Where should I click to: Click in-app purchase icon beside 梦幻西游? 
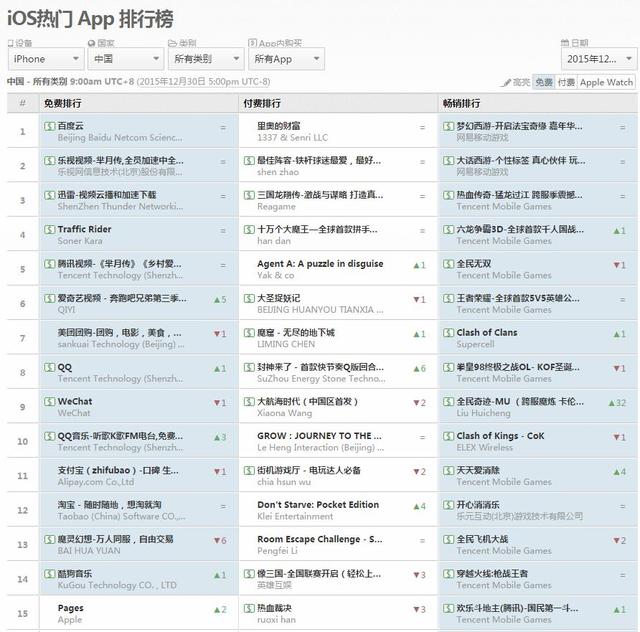449,126
